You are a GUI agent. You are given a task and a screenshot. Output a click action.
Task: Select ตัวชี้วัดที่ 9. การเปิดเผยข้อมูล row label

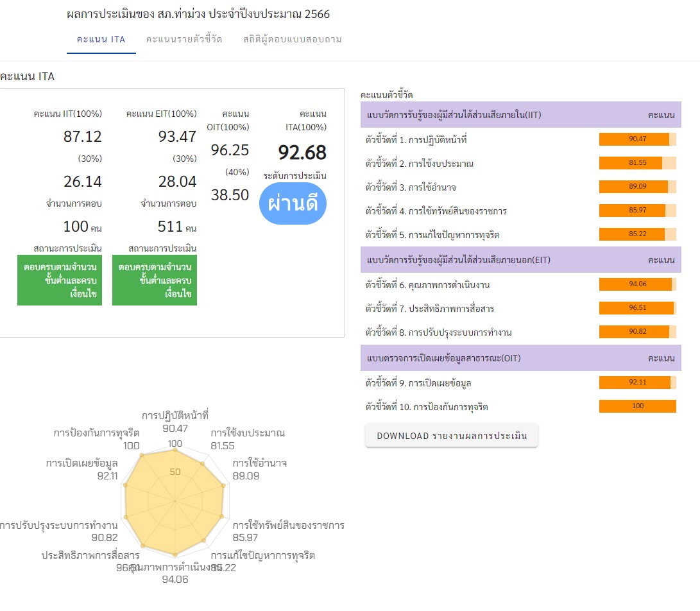click(x=423, y=383)
